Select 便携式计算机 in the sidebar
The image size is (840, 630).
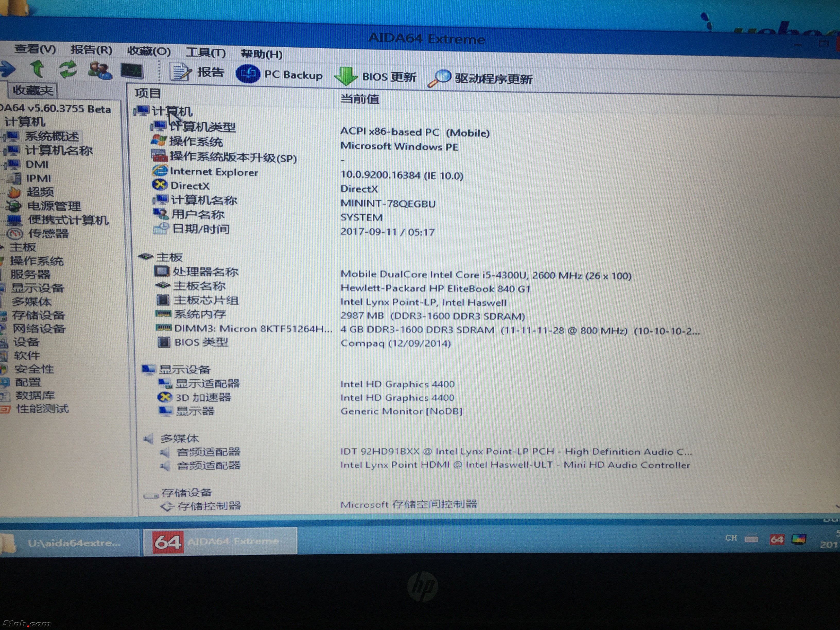[68, 220]
